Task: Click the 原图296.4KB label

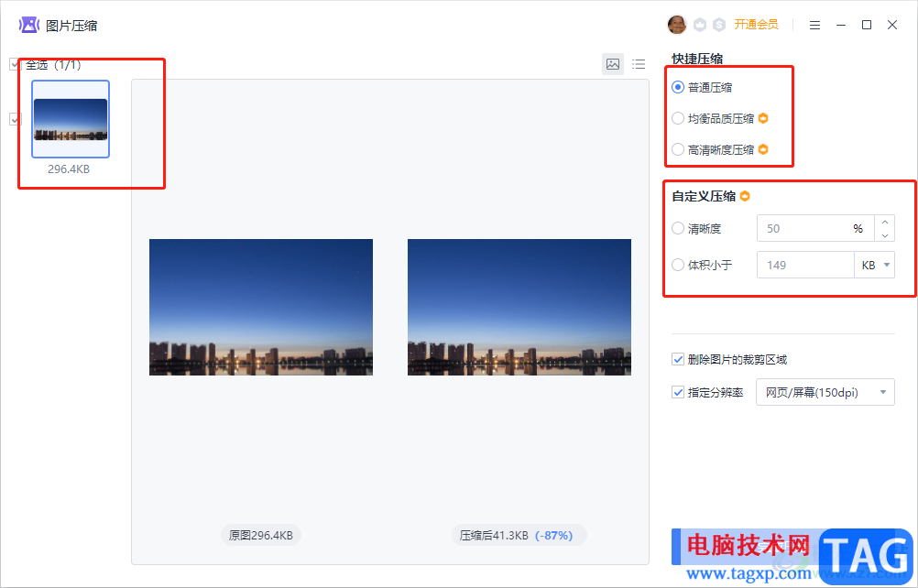Action: (x=260, y=536)
